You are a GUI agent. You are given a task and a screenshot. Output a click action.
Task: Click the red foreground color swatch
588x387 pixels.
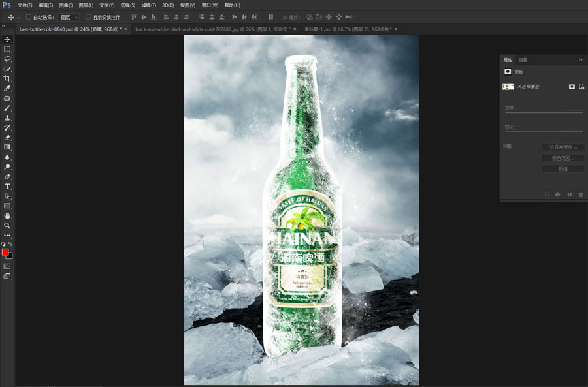coord(5,252)
